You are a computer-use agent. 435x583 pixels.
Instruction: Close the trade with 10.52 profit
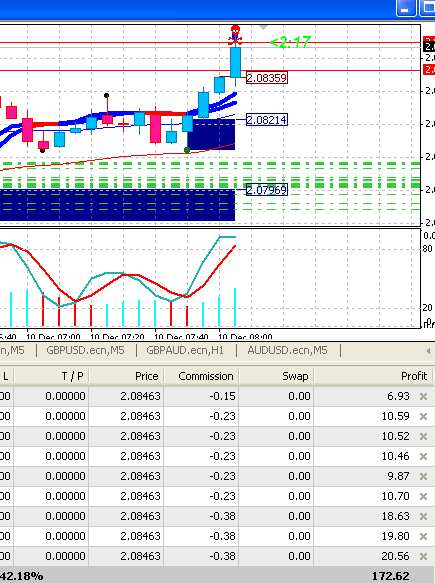point(423,437)
